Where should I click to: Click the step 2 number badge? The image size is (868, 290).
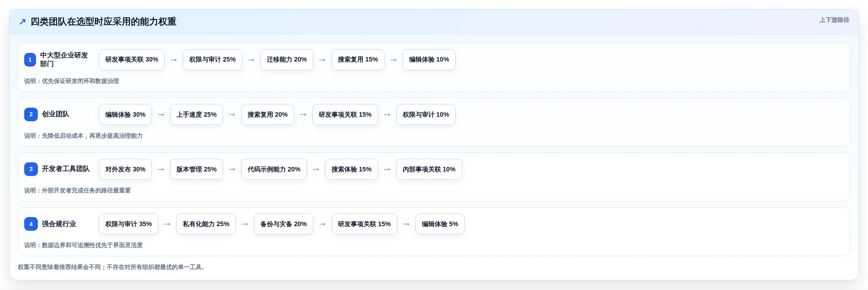tap(31, 114)
